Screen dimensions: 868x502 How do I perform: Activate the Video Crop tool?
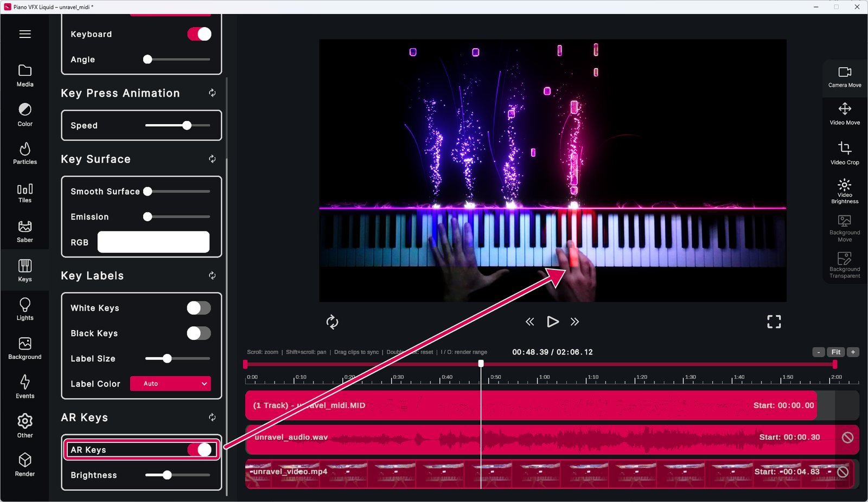pyautogui.click(x=845, y=153)
